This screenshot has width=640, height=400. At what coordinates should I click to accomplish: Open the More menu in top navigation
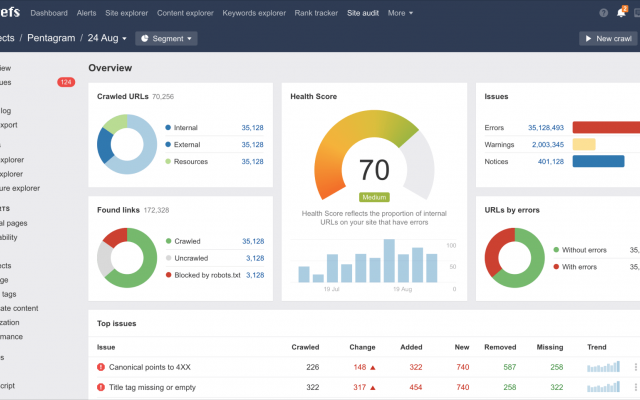pyautogui.click(x=400, y=13)
